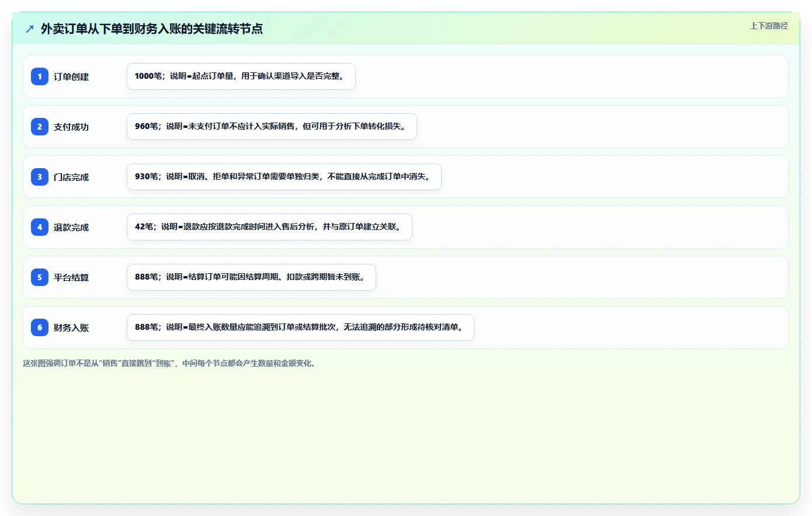Viewport: 812px width, 516px height.
Task: Click step badge 6 for 财务入账
Action: click(x=40, y=327)
